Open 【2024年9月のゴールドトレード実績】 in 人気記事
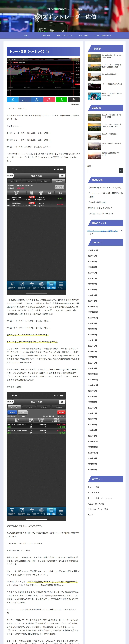This screenshot has width=129, height=644. point(112,56)
